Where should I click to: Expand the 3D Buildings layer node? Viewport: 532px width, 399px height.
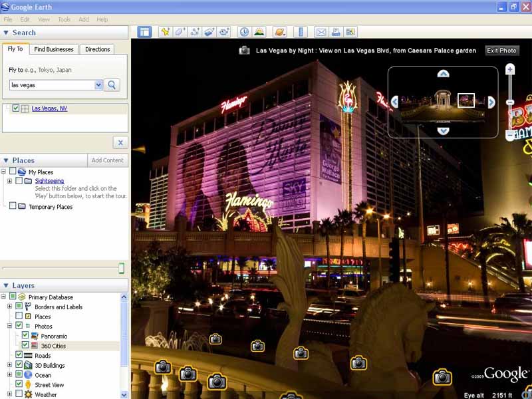9,364
